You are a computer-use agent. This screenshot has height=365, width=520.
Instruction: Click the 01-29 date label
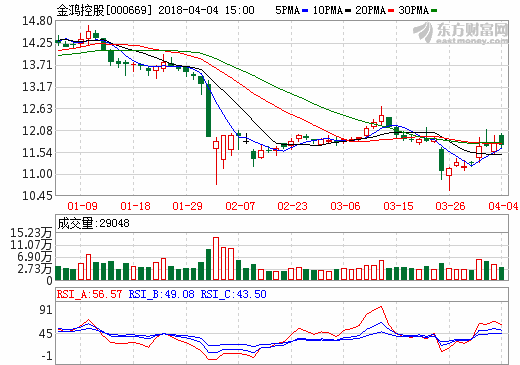[187, 206]
